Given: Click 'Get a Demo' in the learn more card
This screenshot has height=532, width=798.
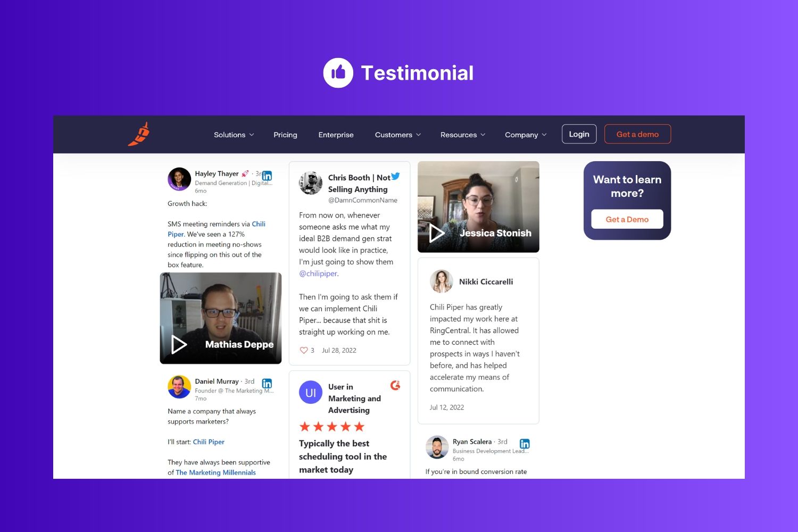Looking at the screenshot, I should 627,219.
